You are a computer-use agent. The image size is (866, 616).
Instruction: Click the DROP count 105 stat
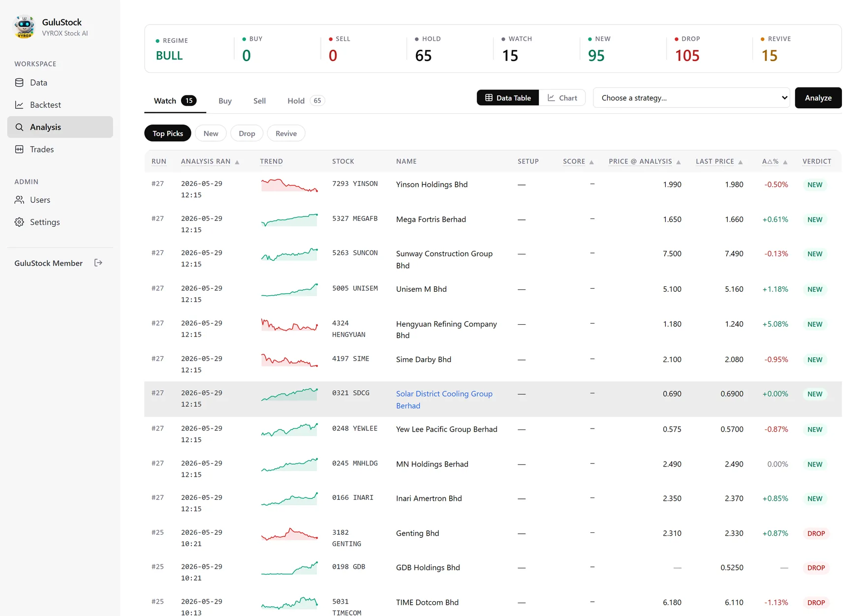687,56
